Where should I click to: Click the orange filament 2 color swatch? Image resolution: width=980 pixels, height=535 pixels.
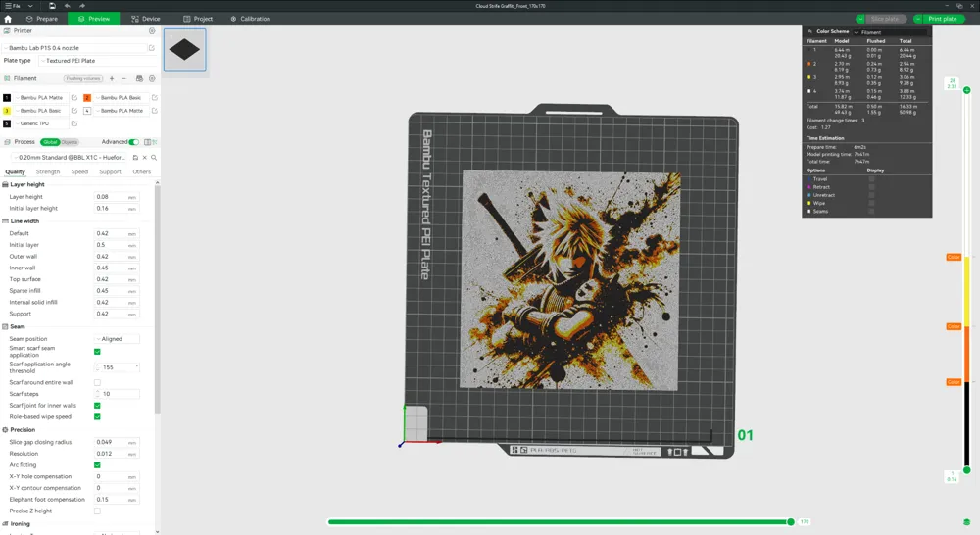87,98
